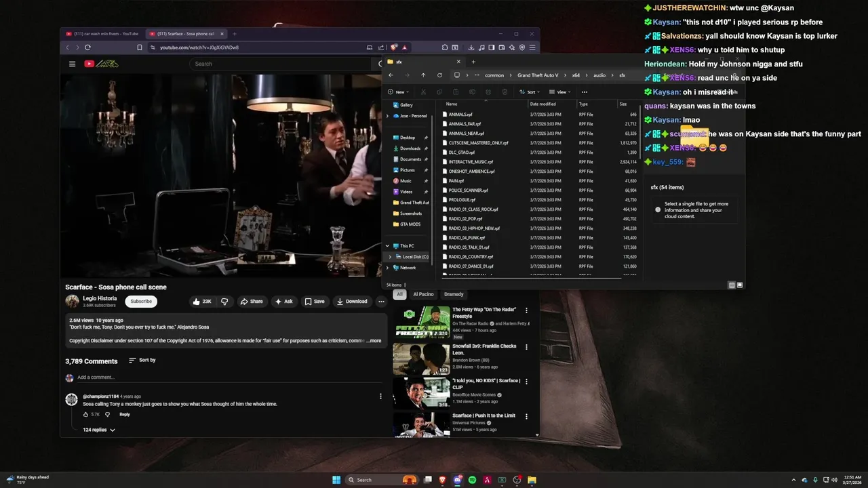Expand This PC tree node

(x=387, y=246)
